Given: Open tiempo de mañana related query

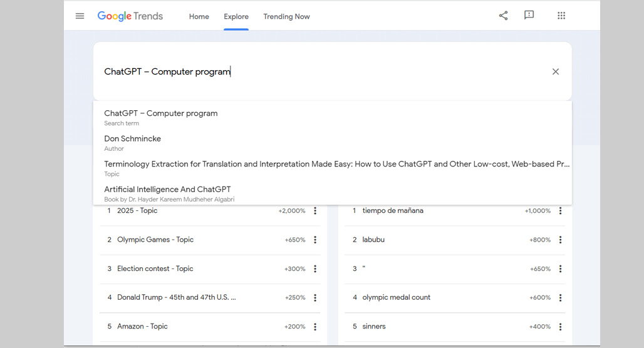Looking at the screenshot, I should (393, 210).
